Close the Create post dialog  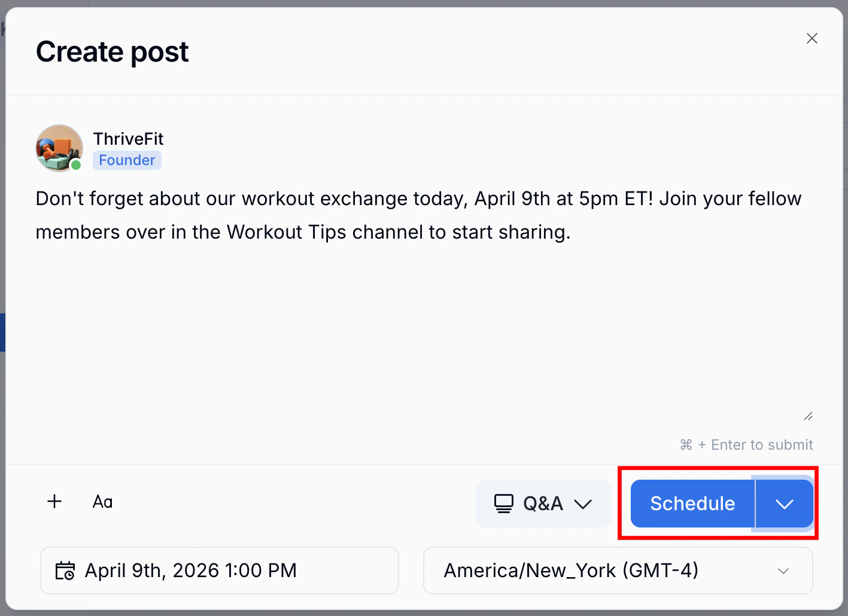click(x=812, y=38)
